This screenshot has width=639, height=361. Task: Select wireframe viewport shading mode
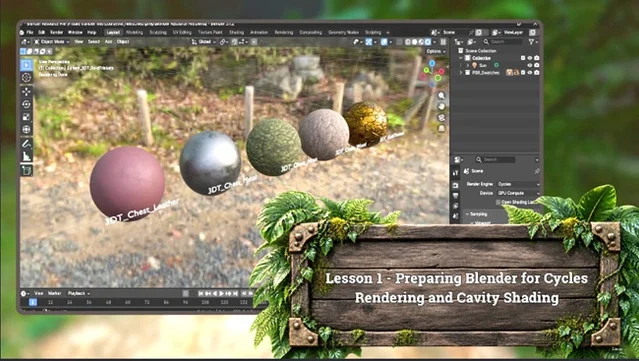[x=408, y=42]
